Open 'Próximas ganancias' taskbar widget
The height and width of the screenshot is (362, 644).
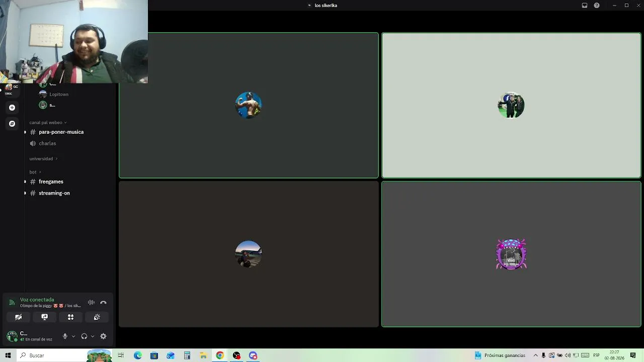click(x=500, y=355)
